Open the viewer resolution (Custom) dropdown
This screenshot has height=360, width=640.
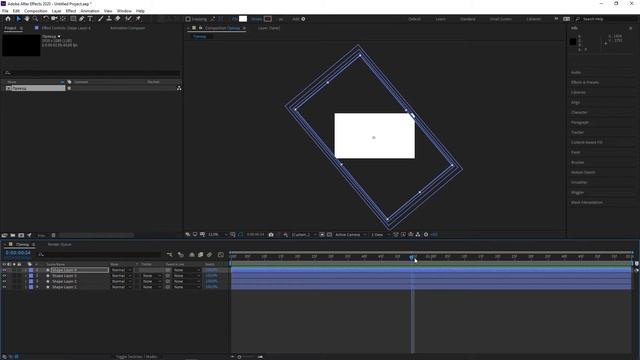304,235
